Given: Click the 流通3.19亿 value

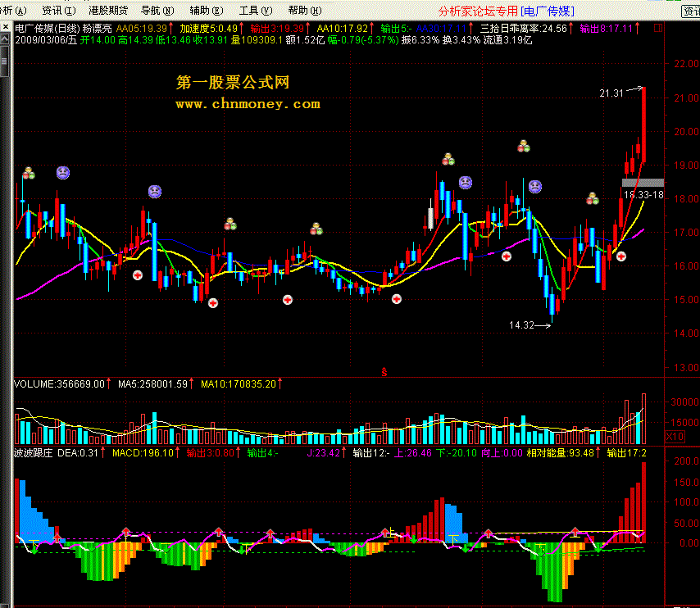Looking at the screenshot, I should click(507, 40).
